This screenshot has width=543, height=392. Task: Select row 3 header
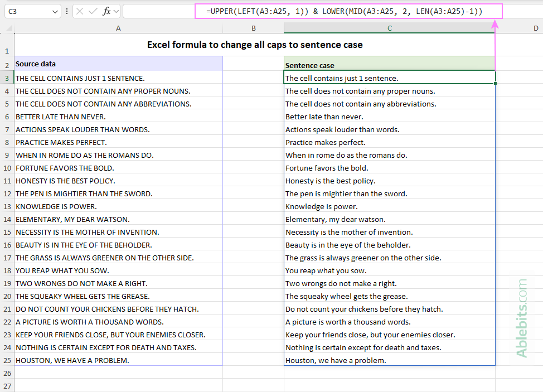coord(7,78)
